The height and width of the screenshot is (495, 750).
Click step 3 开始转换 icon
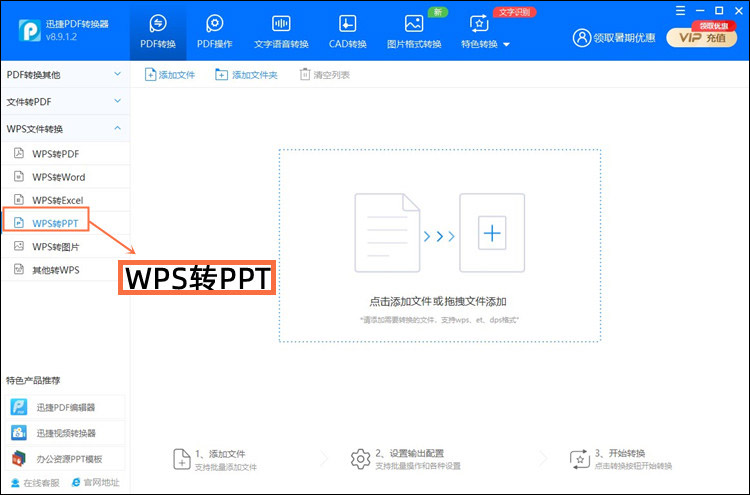click(x=580, y=459)
